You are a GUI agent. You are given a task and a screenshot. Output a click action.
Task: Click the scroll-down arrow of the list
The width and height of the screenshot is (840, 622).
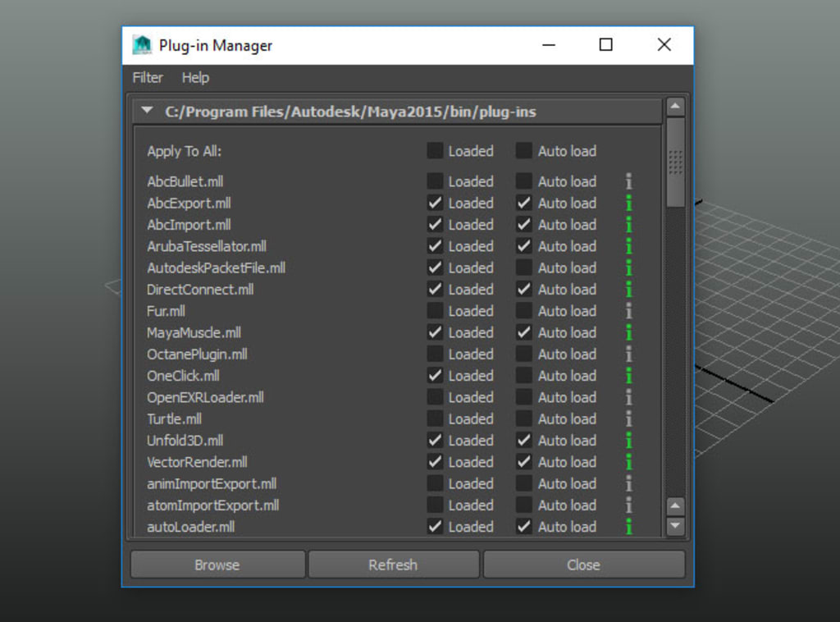click(x=675, y=525)
